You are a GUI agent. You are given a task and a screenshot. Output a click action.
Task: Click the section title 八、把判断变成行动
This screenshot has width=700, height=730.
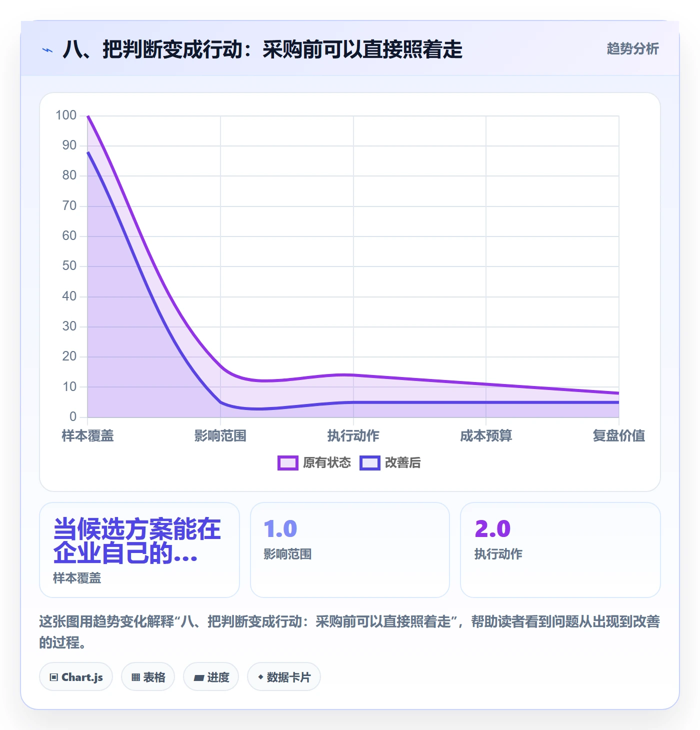[262, 49]
